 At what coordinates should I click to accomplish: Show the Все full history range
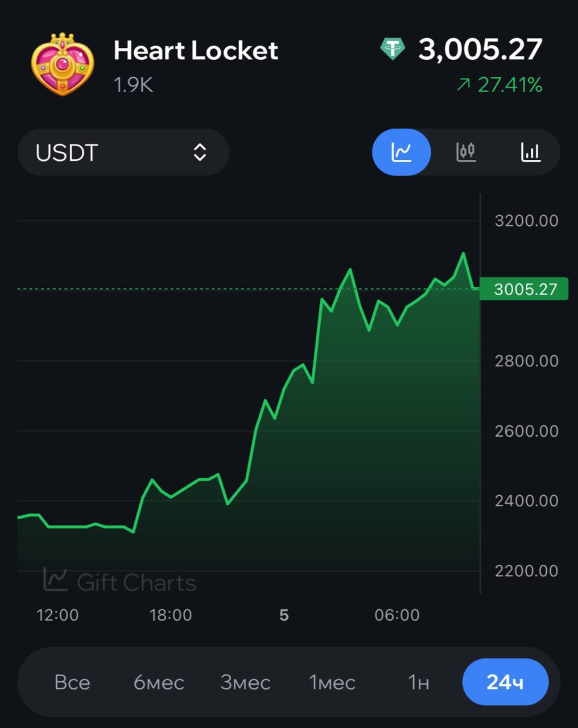tap(72, 682)
